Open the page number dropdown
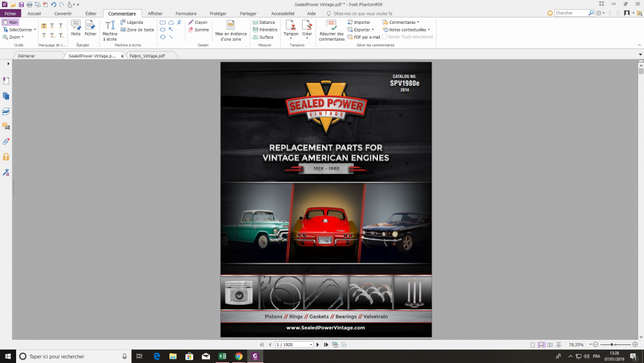 (x=311, y=345)
